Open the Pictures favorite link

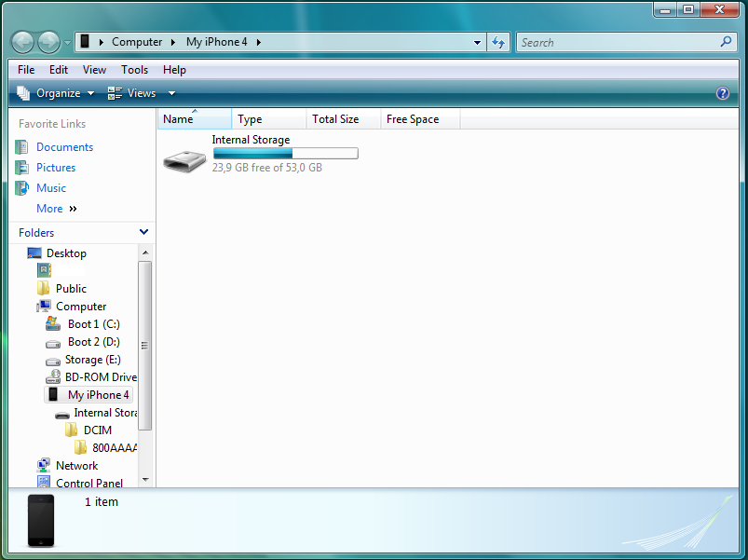pos(56,168)
